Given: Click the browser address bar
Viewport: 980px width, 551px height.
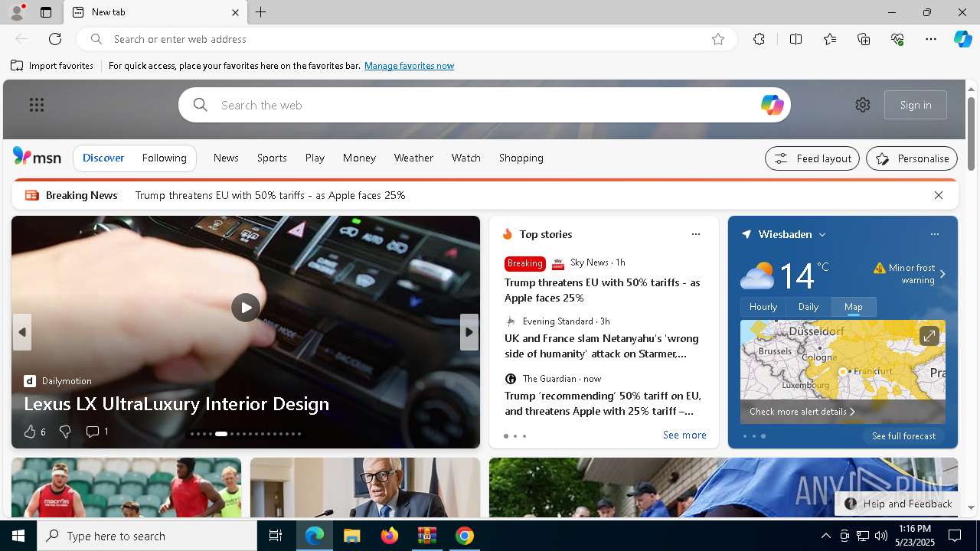Looking at the screenshot, I should click(x=406, y=39).
